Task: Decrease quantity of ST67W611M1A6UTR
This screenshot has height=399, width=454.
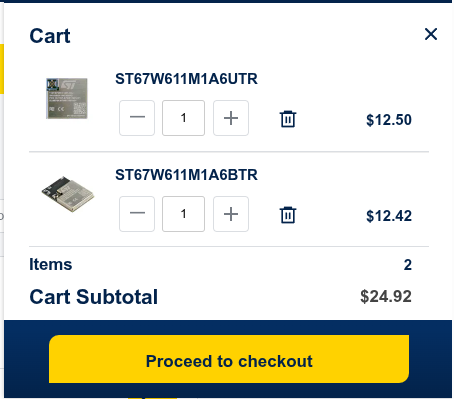Action: click(x=137, y=118)
